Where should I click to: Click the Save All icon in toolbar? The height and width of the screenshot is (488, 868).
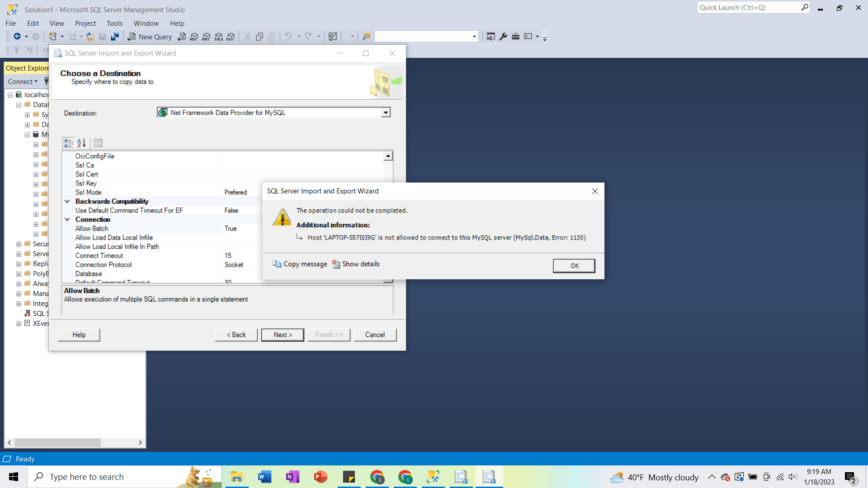pos(115,37)
